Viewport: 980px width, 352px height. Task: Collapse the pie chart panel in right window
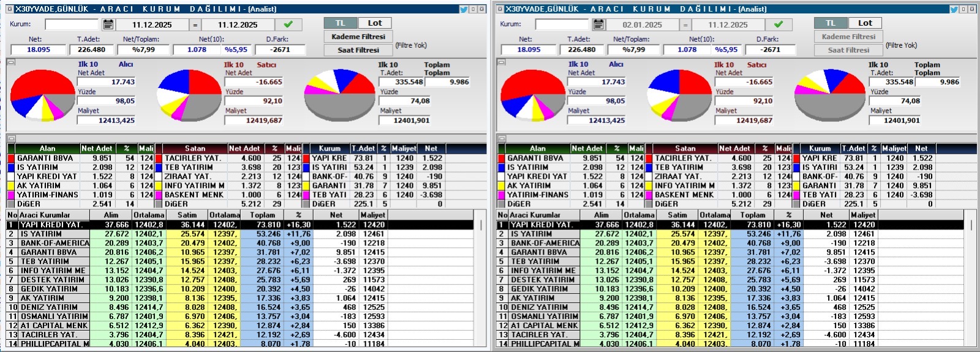501,62
